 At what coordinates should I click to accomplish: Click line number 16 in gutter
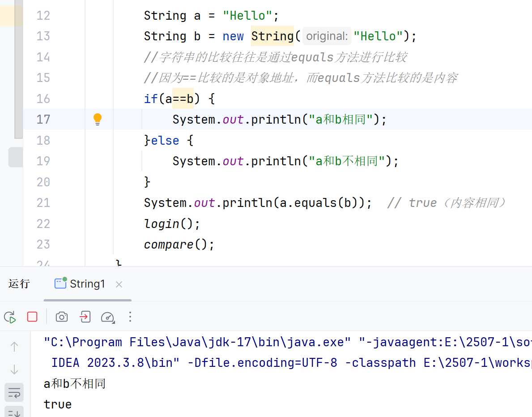point(43,99)
